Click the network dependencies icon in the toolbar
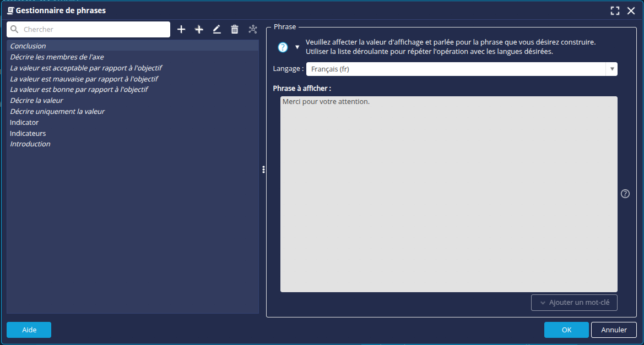This screenshot has width=644, height=345. [x=253, y=30]
